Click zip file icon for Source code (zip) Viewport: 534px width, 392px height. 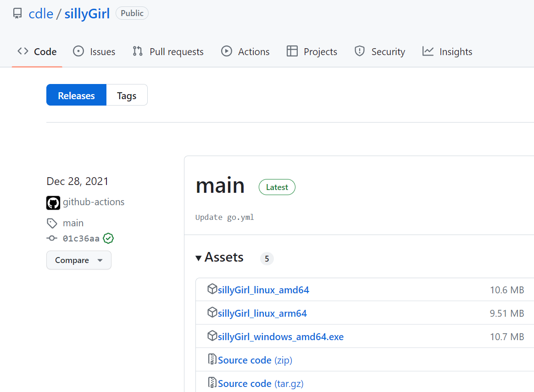click(x=212, y=359)
